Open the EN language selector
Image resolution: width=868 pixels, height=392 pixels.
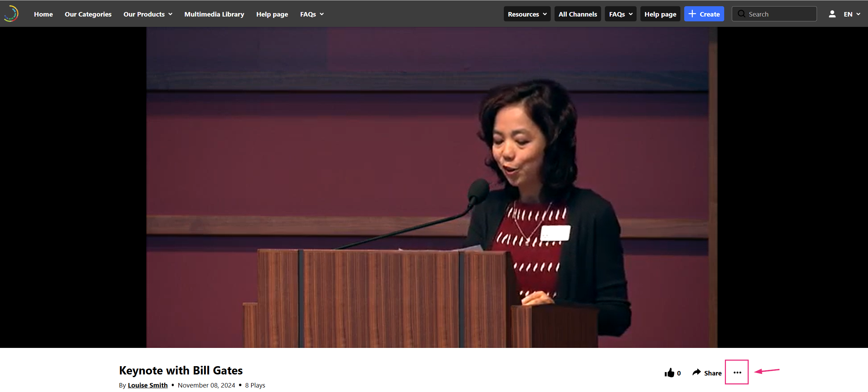(x=852, y=14)
